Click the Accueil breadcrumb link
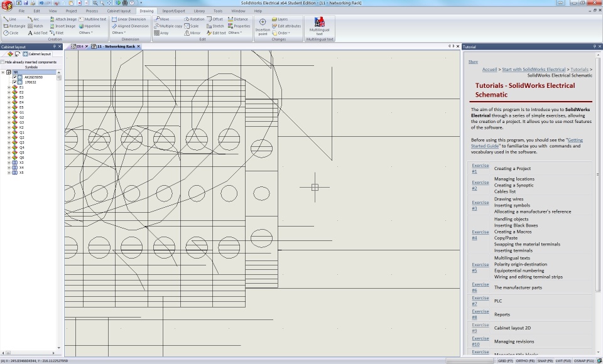The width and height of the screenshot is (603, 364). [x=489, y=70]
